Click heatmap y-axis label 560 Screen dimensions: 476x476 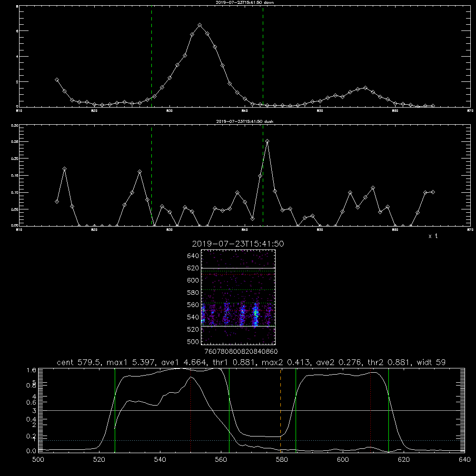click(193, 305)
